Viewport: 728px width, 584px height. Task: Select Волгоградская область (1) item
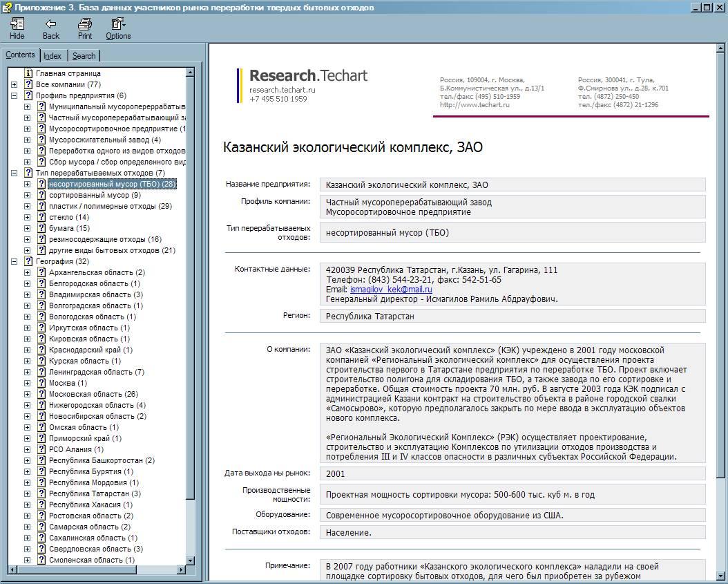click(96, 305)
